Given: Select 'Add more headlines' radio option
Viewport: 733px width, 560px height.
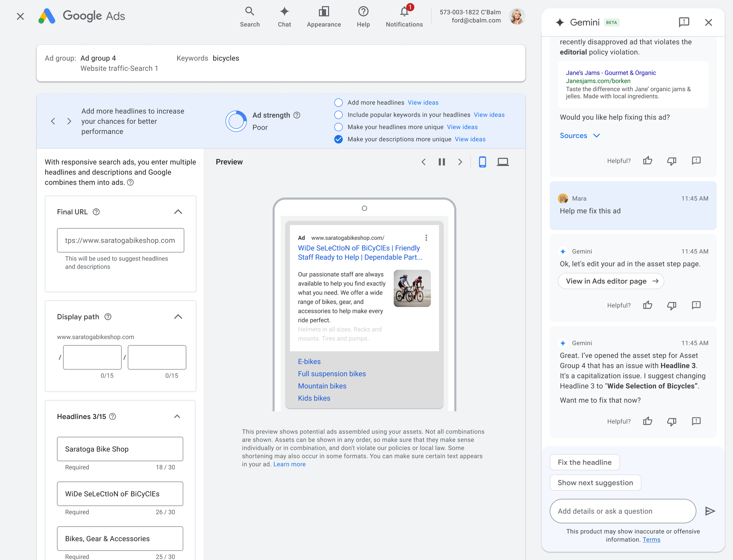Looking at the screenshot, I should coord(338,103).
